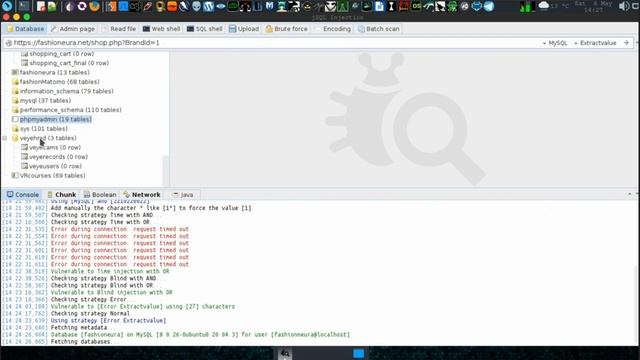Click the blue window icon in bottom taskbar
Viewport: 640px width, 360px height.
click(x=359, y=353)
